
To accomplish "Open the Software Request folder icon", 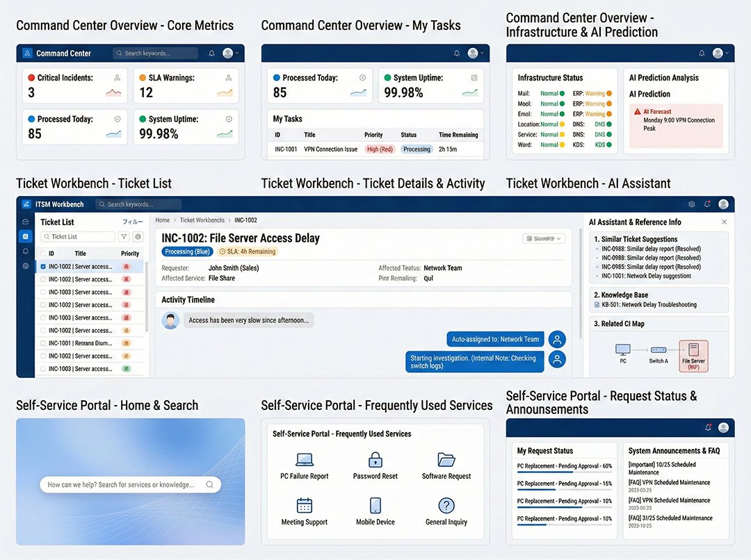I will [x=446, y=459].
